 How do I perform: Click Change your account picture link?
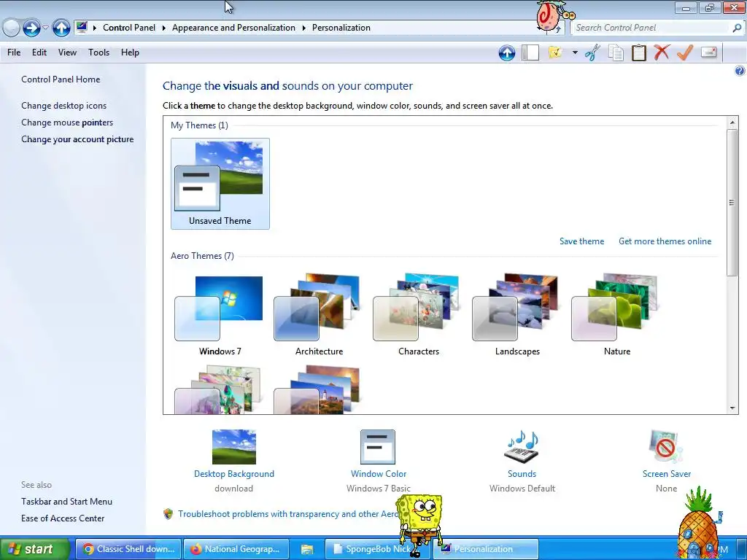pos(77,139)
